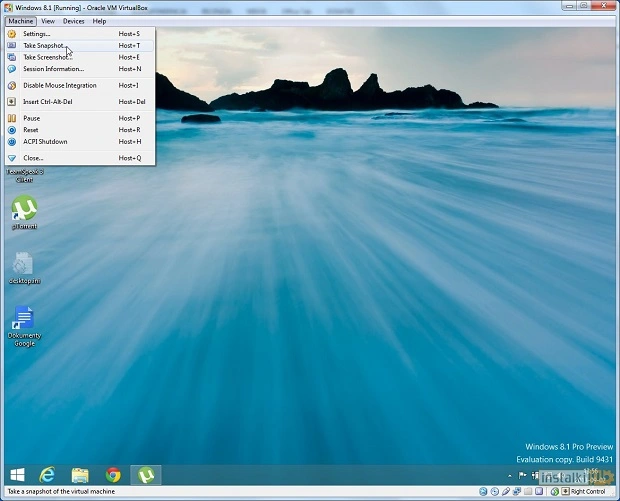Viewport: 620px width, 501px height.
Task: Choose Close in the Machine menu
Action: tap(80, 158)
